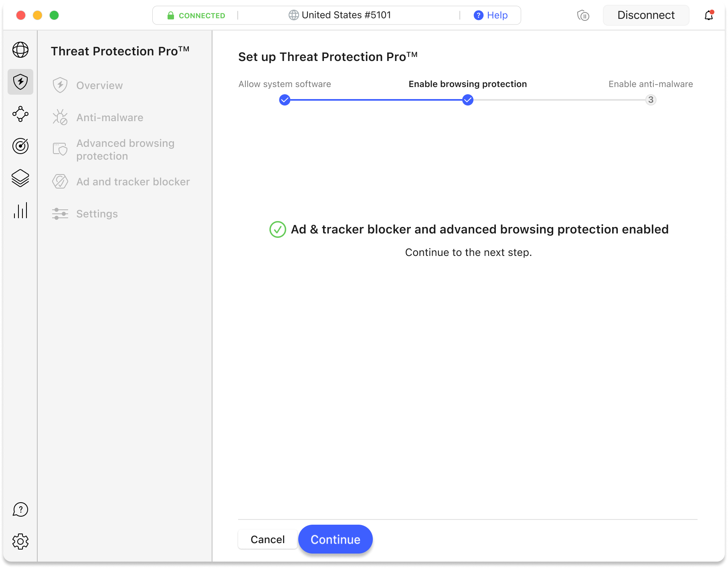Cancel the Threat Protection setup

[267, 540]
